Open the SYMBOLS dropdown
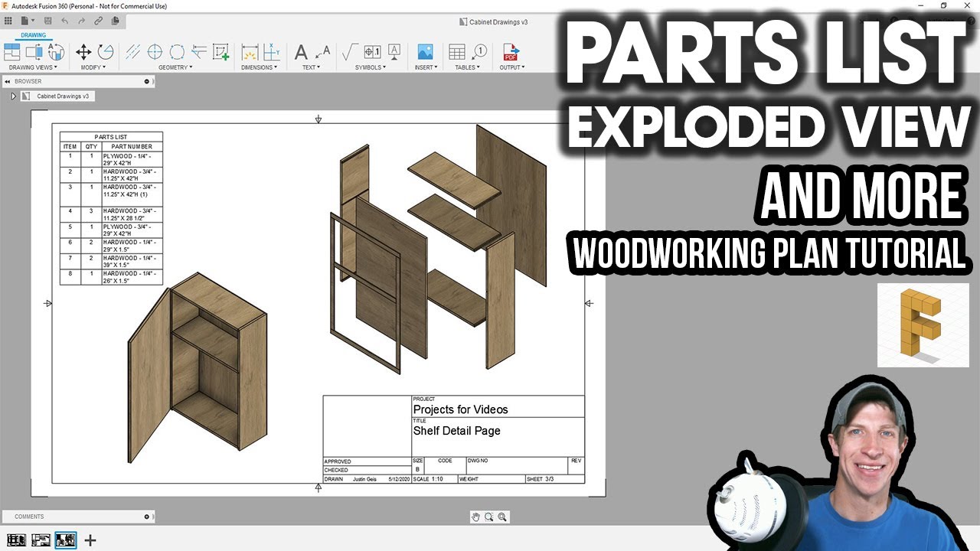This screenshot has height=551, width=980. (x=371, y=67)
